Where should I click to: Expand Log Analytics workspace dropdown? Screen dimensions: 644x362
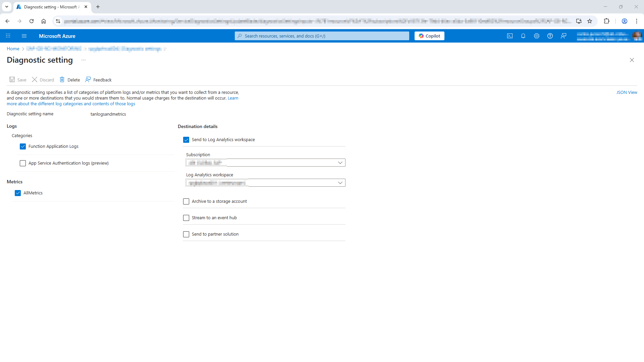[340, 183]
